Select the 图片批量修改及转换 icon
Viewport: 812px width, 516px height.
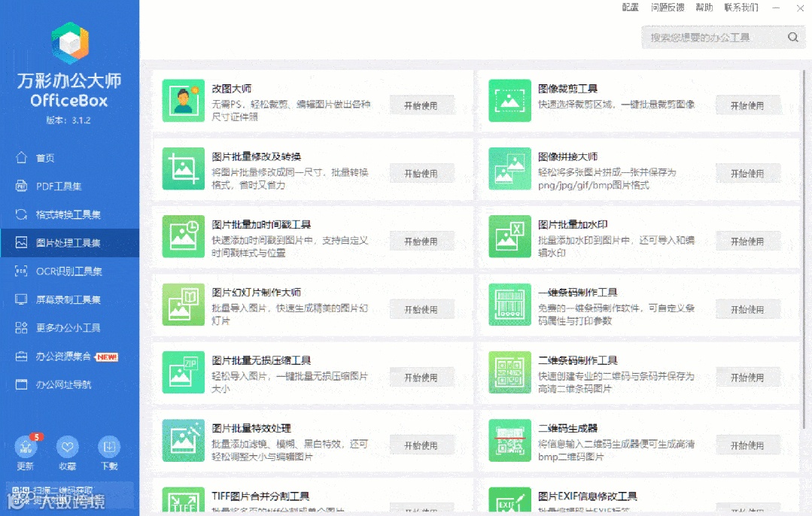point(184,168)
